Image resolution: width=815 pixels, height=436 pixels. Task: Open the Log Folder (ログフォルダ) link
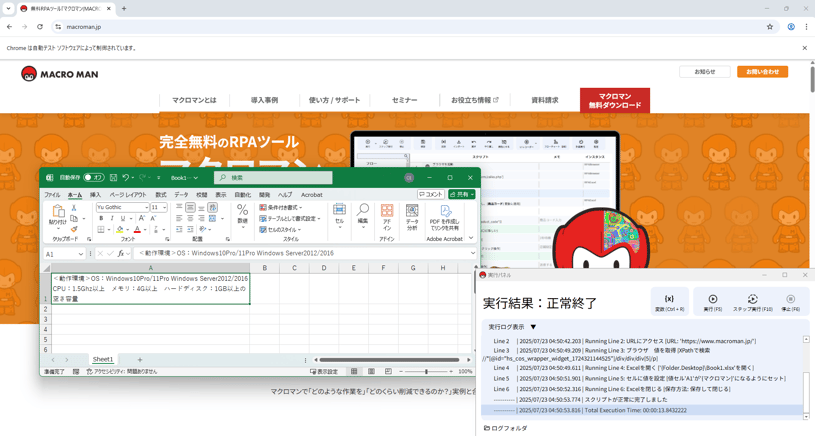[x=506, y=429]
